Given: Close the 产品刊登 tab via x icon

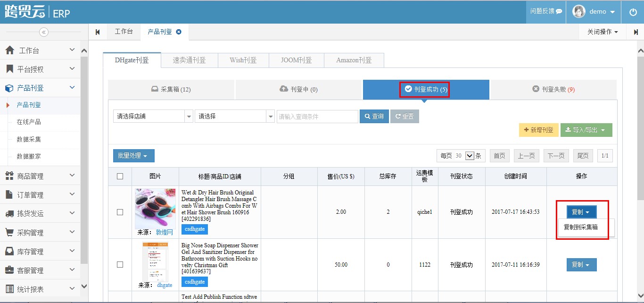Looking at the screenshot, I should coord(179,32).
